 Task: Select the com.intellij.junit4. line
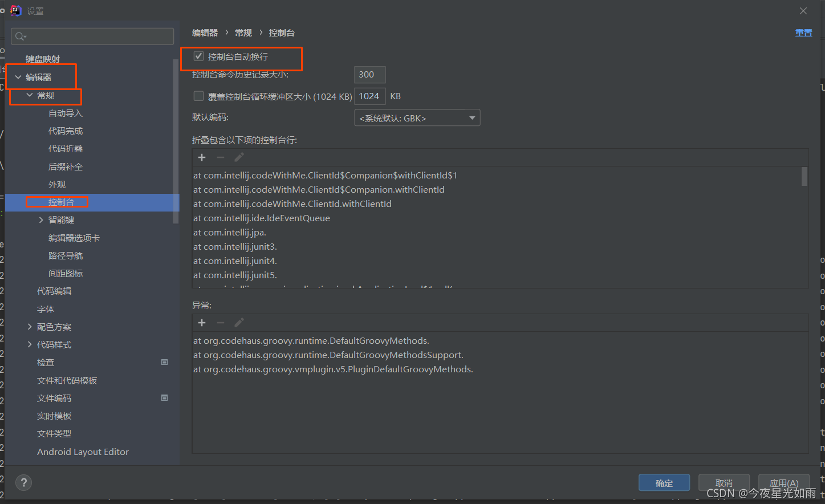coord(235,261)
